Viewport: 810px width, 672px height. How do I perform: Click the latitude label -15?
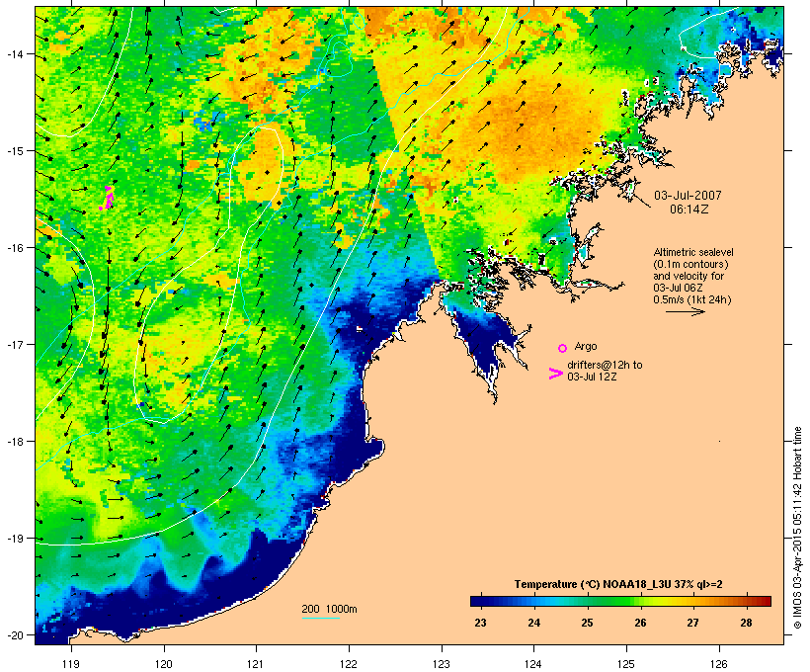14,151
